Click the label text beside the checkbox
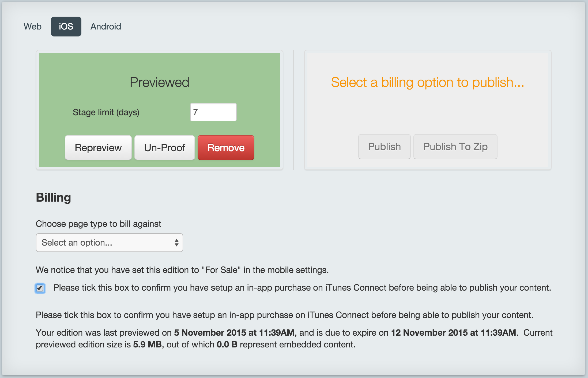Screen dimensions: 588x378 pos(302,288)
